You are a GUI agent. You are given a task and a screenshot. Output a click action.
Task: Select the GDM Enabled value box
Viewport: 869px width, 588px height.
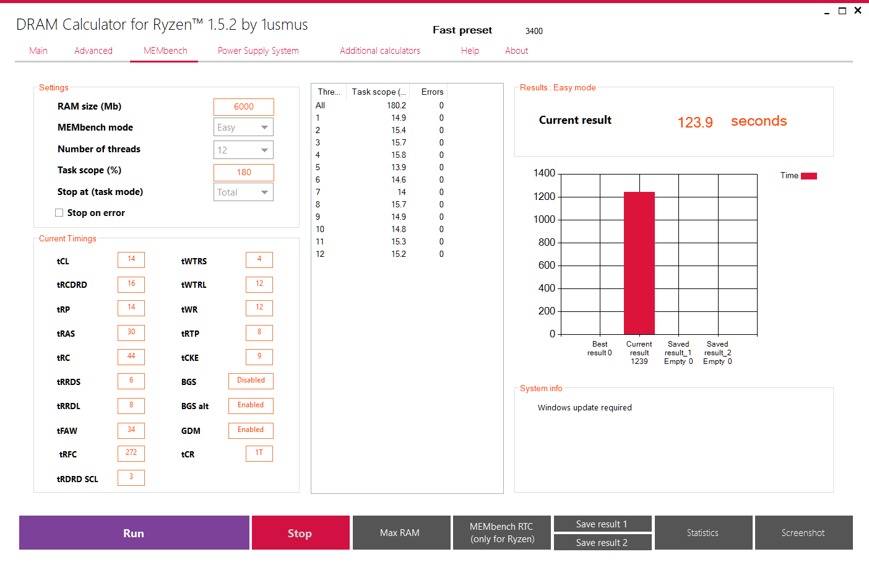click(x=251, y=430)
